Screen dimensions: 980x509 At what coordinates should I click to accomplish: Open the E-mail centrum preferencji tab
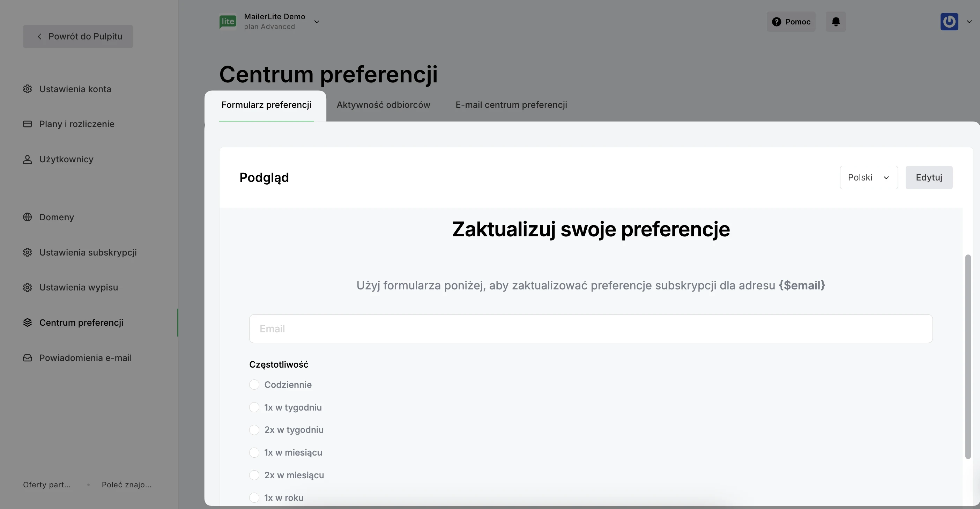tap(511, 105)
